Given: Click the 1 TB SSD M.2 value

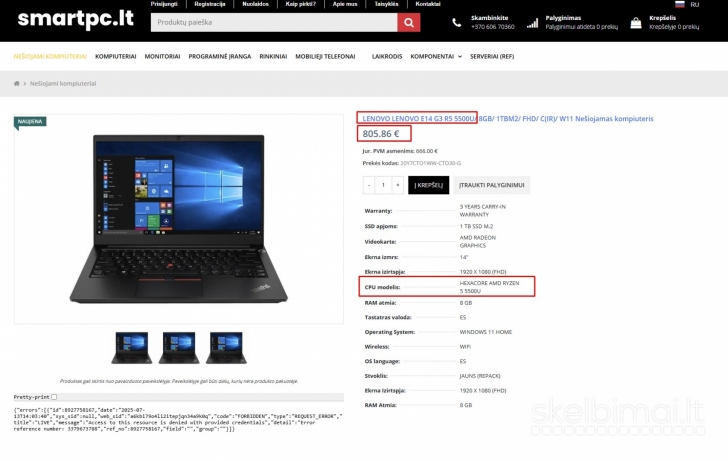Looking at the screenshot, I should click(x=476, y=227).
